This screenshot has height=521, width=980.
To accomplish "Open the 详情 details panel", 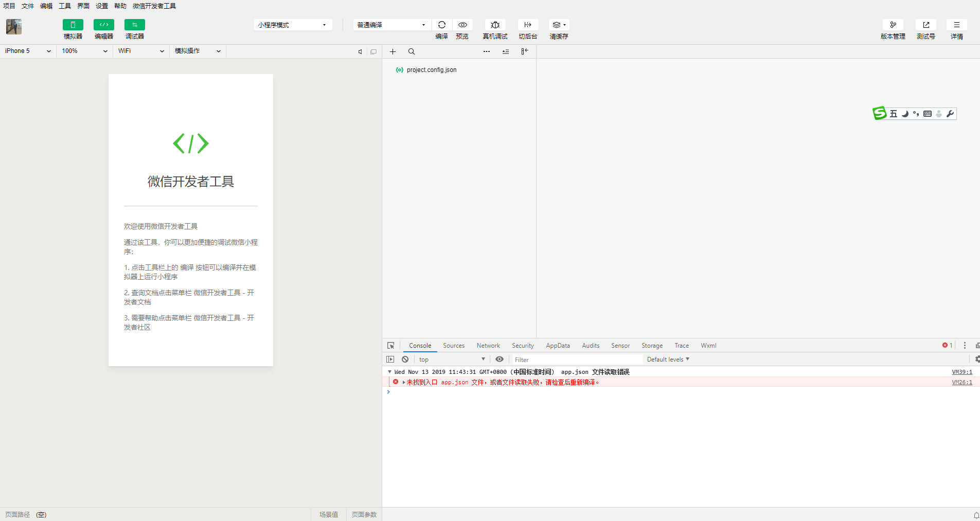I will (x=957, y=25).
